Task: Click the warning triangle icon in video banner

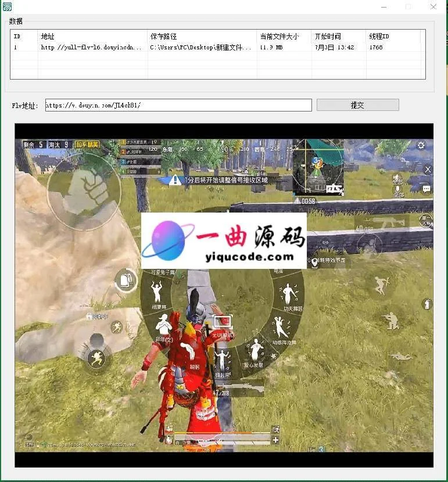Action: (175, 180)
